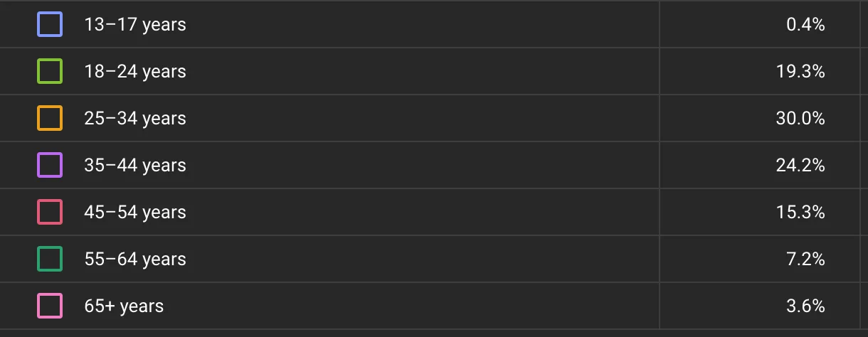Enable the orange 25–34 years checkbox
Image resolution: width=868 pixels, height=337 pixels.
(x=50, y=119)
